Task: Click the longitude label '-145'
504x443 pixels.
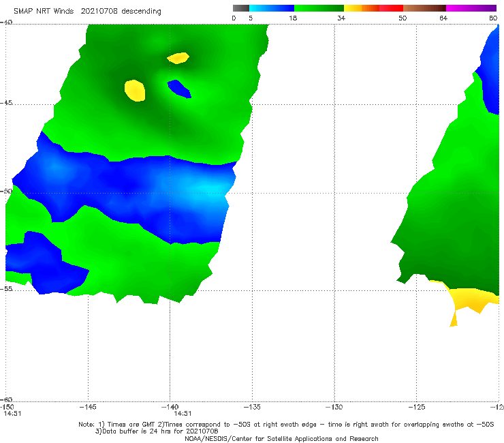Action: [88, 407]
